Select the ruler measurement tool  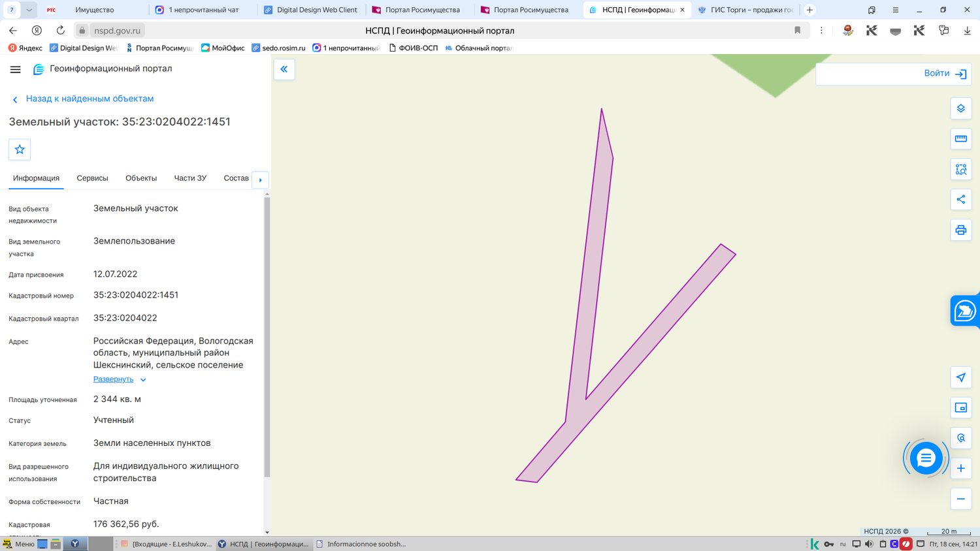[x=960, y=138]
